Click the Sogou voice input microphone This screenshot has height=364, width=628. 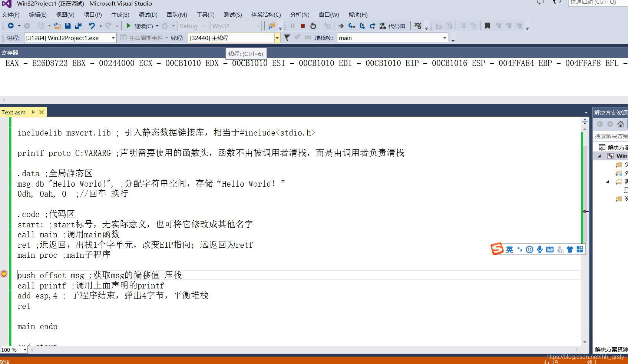[x=540, y=250]
